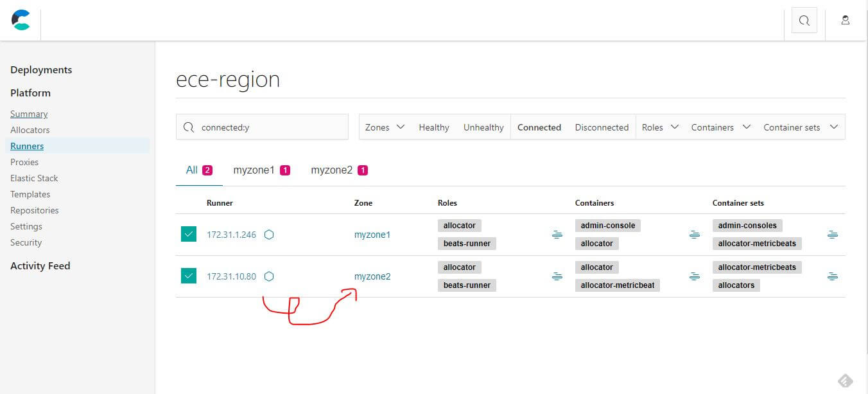Open the Allocators page from the sidebar
Viewport: 868px width, 394px height.
pos(30,129)
